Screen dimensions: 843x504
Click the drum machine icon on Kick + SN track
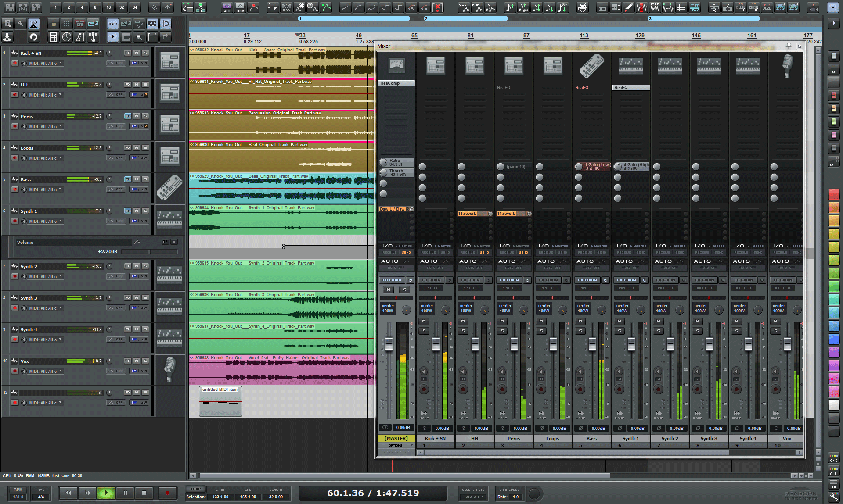click(169, 61)
